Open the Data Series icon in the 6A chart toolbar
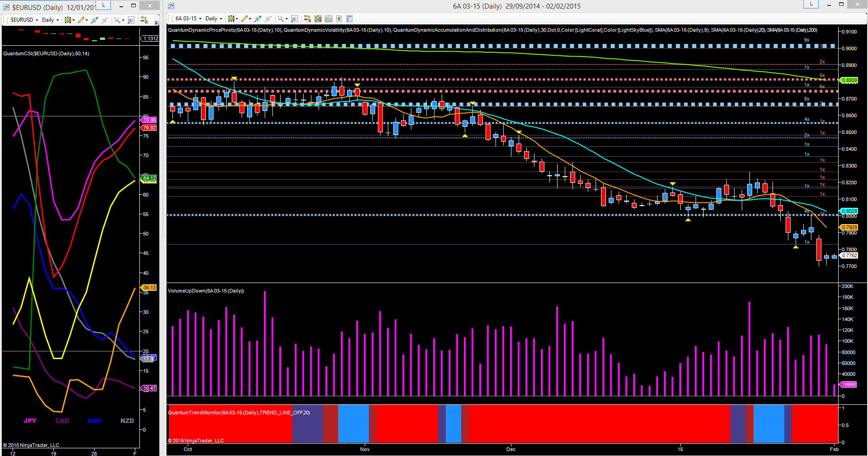 tap(318, 19)
